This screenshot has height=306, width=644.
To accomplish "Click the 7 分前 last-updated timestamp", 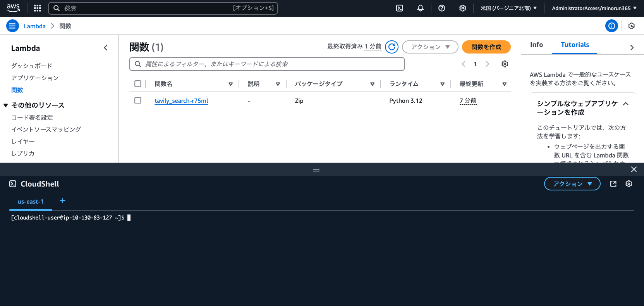I will 468,101.
